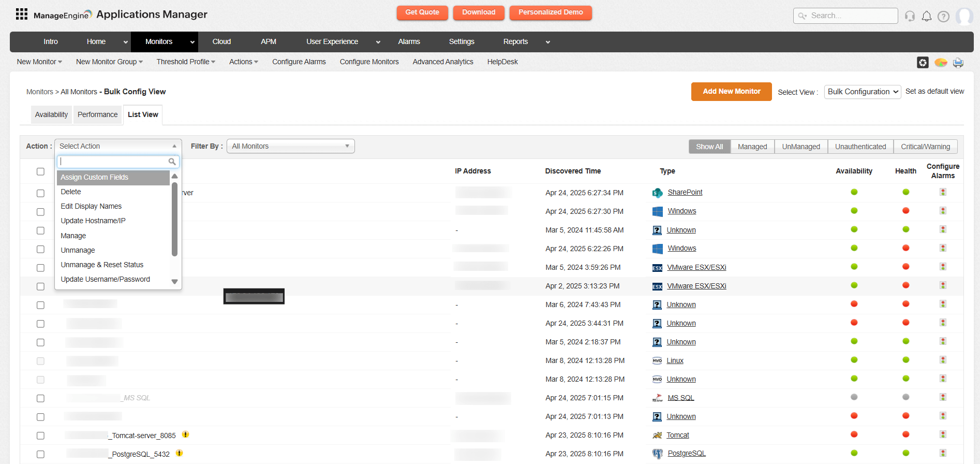Screen dimensions: 980x464
Task: Click the Linux type icon
Action: (x=657, y=361)
